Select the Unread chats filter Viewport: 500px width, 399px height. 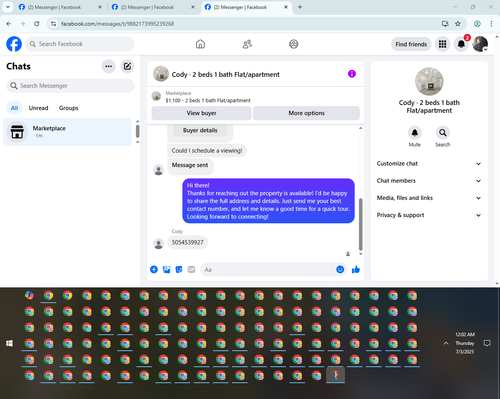point(38,108)
